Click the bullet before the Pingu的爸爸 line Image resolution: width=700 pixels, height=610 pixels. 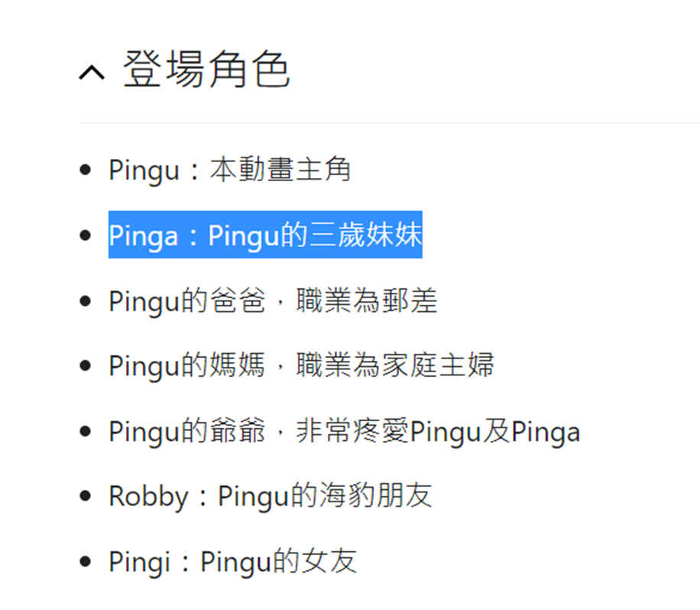pyautogui.click(x=86, y=300)
